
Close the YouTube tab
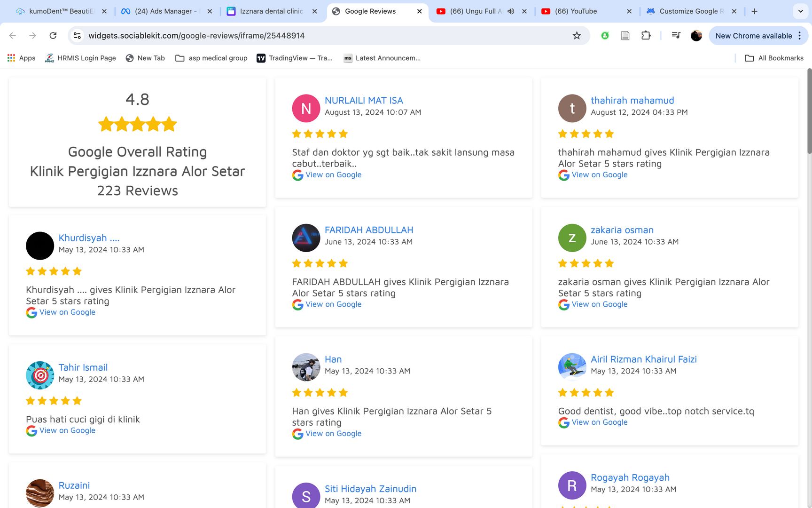pos(629,11)
